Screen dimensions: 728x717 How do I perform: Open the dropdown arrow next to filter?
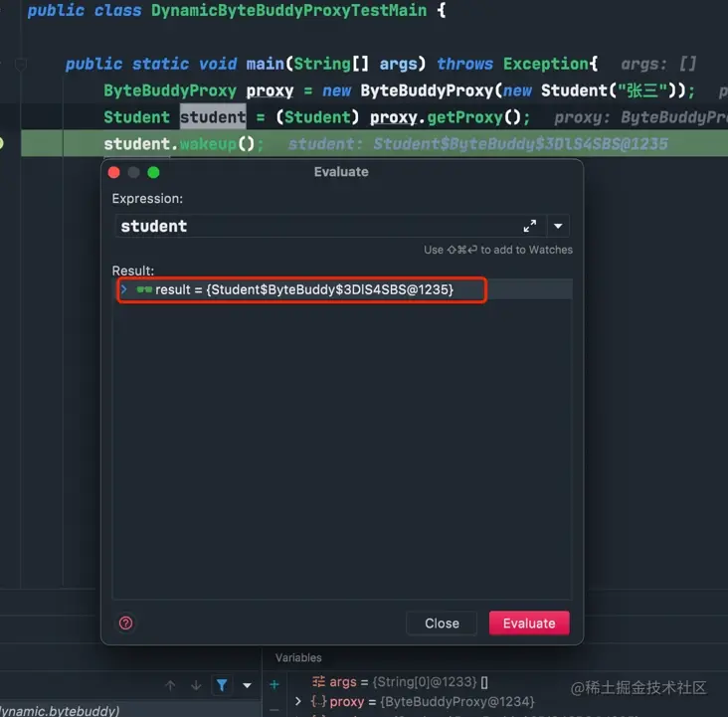click(x=247, y=685)
